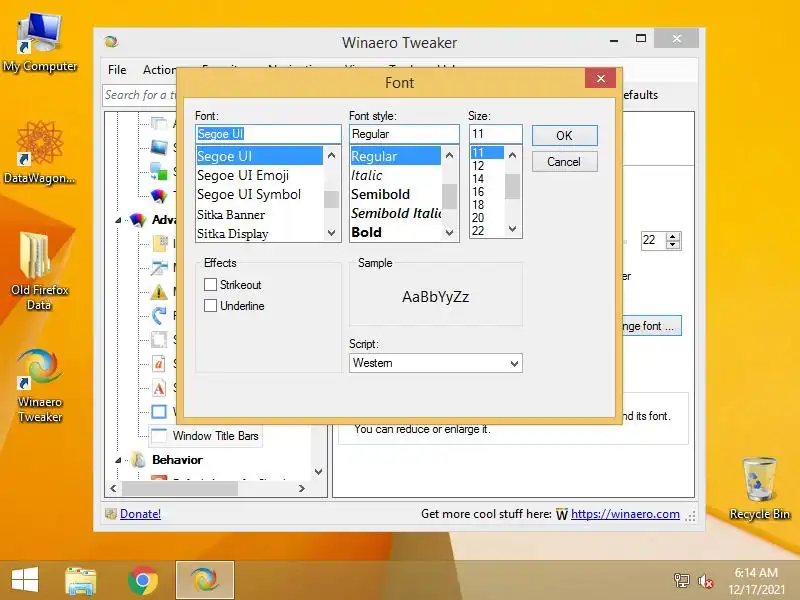This screenshot has width=800, height=600.
Task: Open the Windows Start button
Action: coord(24,580)
